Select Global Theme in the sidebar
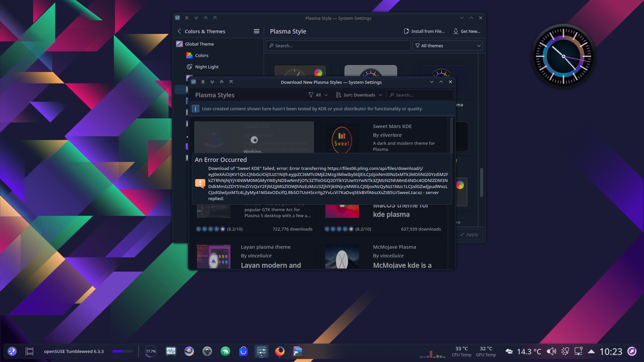 coord(218,44)
